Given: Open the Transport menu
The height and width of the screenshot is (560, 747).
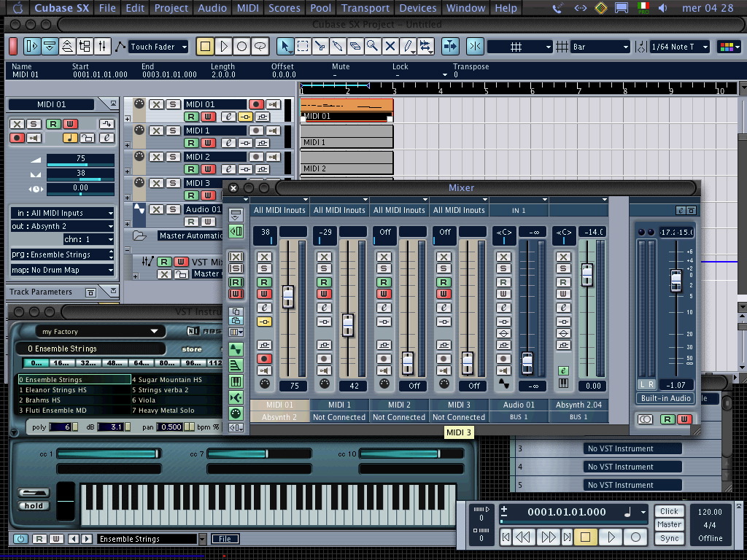Looking at the screenshot, I should 365,8.
